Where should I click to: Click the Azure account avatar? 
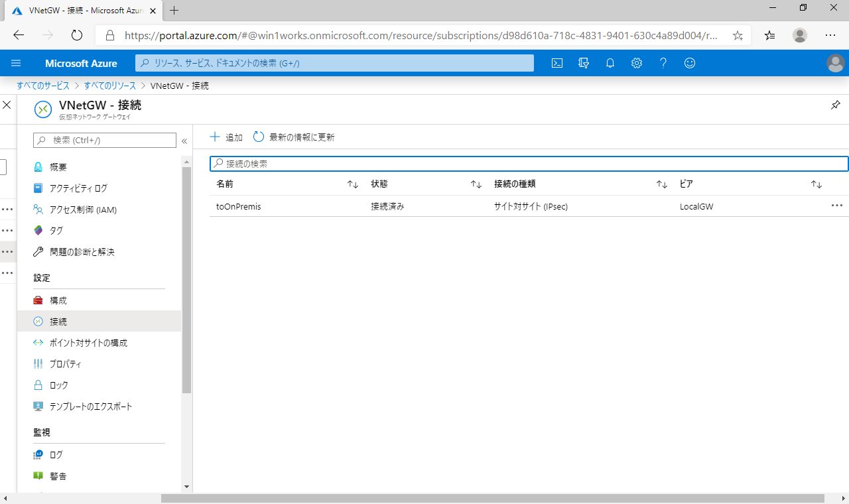click(835, 63)
